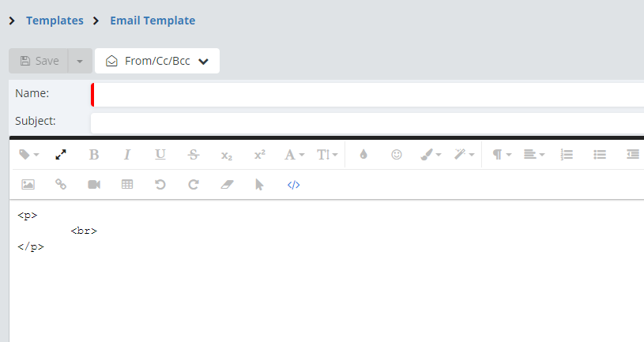Click the Undo arrow icon
The image size is (644, 342).
pyautogui.click(x=160, y=185)
